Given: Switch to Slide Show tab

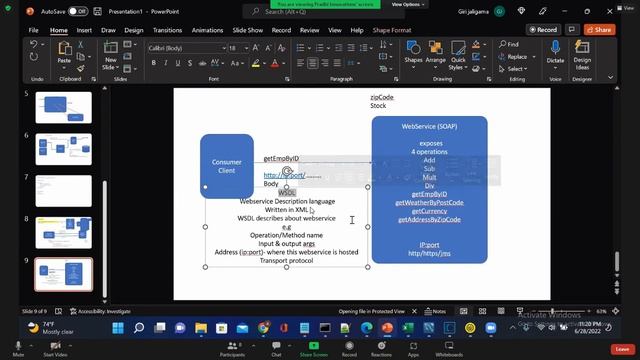Looking at the screenshot, I should 248,30.
